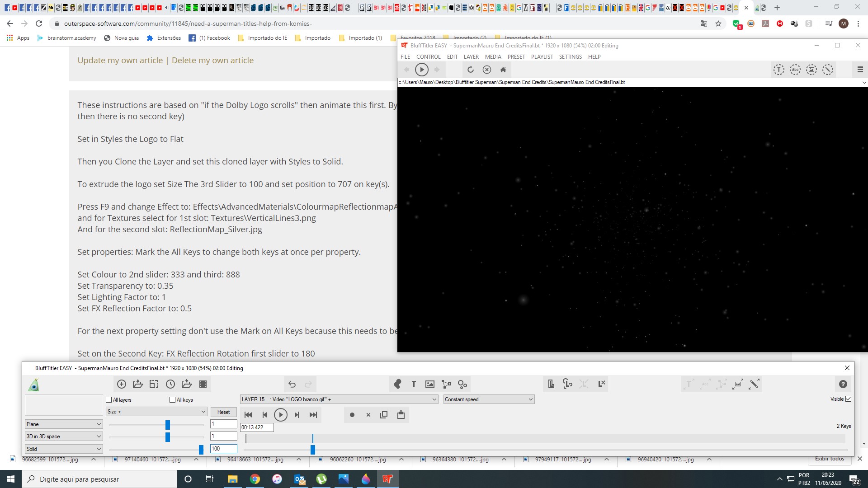
Task: Click the change texture picture icon
Action: coord(430,384)
